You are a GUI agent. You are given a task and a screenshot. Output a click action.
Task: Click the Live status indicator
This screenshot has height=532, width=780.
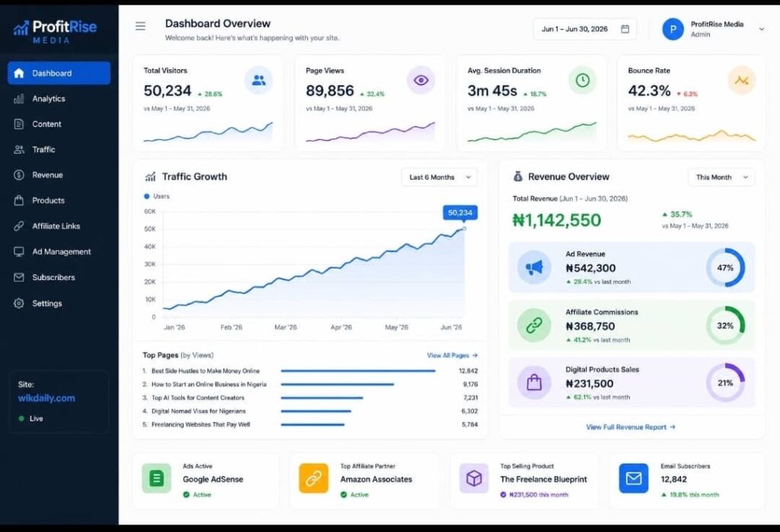pos(30,419)
